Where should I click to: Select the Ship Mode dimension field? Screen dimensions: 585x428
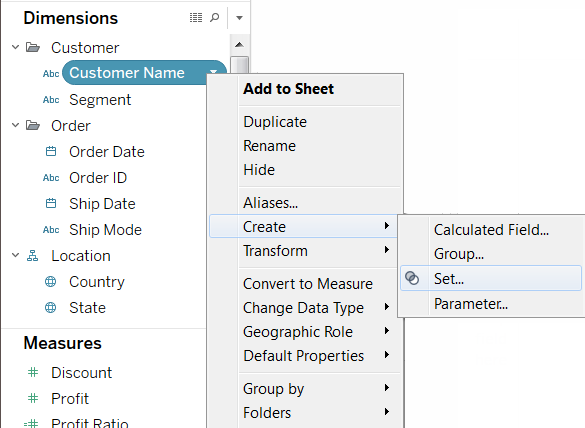(105, 230)
